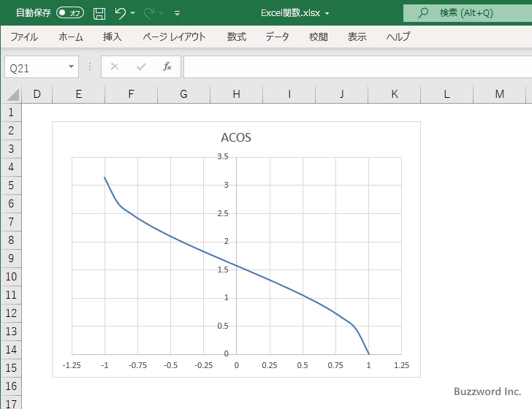Click the Select All corner triangle

(13, 94)
